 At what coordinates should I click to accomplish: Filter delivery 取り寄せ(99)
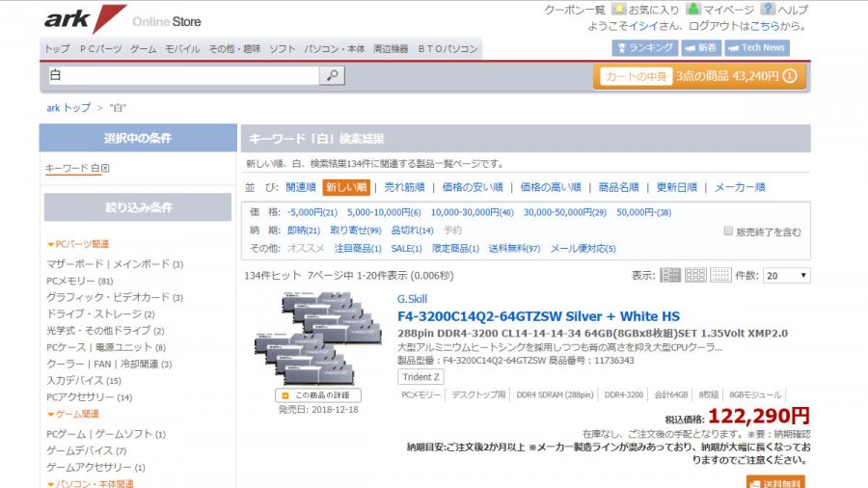coord(355,230)
